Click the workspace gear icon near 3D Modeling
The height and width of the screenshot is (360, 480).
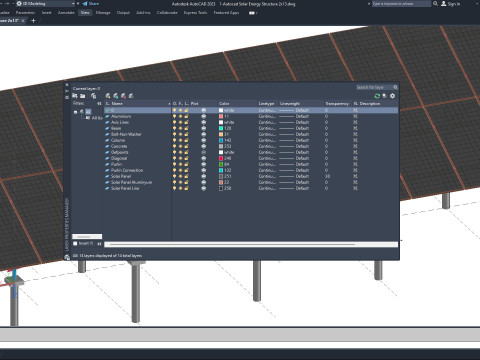coord(19,4)
